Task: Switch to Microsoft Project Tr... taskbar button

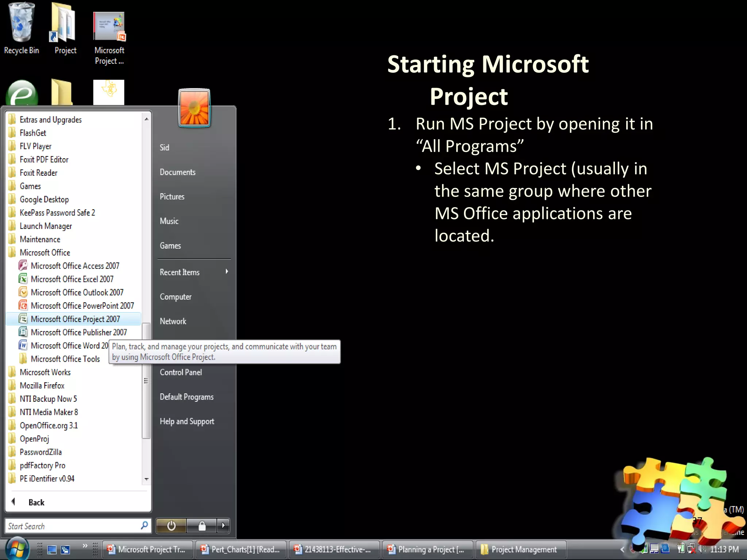Action: click(147, 549)
